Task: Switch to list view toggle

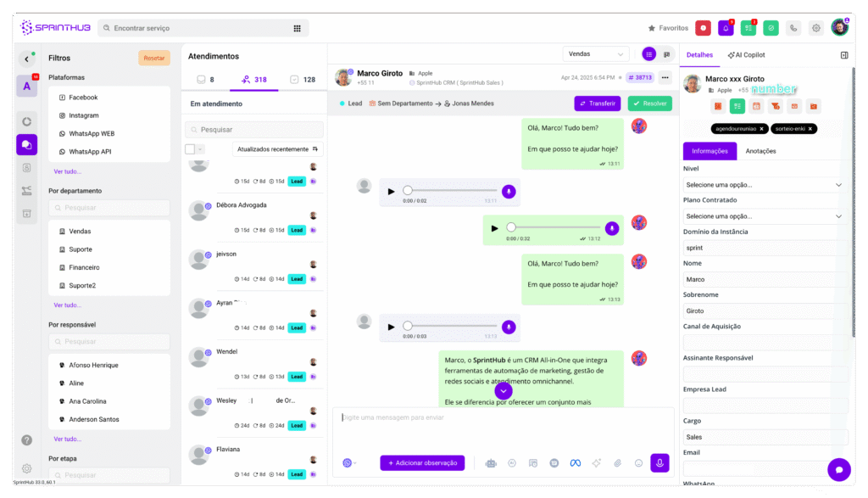Action: [648, 54]
